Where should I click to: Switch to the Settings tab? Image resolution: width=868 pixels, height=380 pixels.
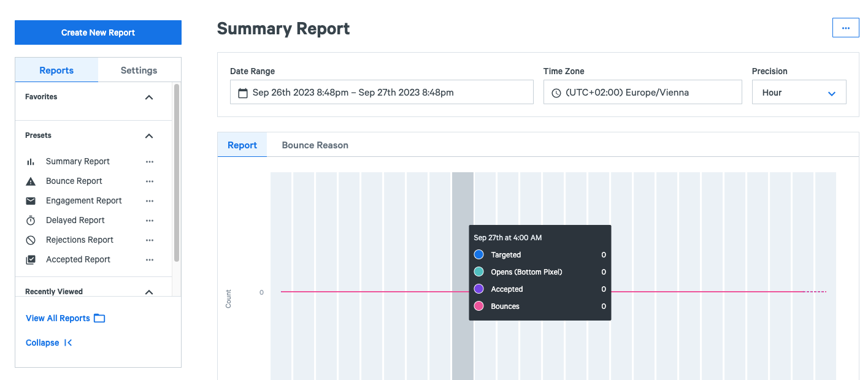[x=139, y=70]
